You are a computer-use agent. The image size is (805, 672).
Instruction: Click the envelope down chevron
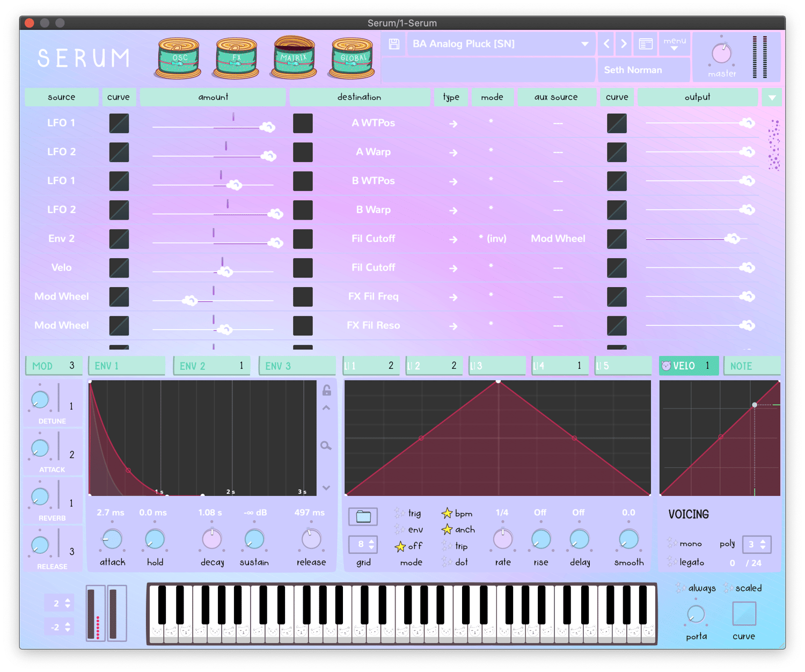pos(326,488)
